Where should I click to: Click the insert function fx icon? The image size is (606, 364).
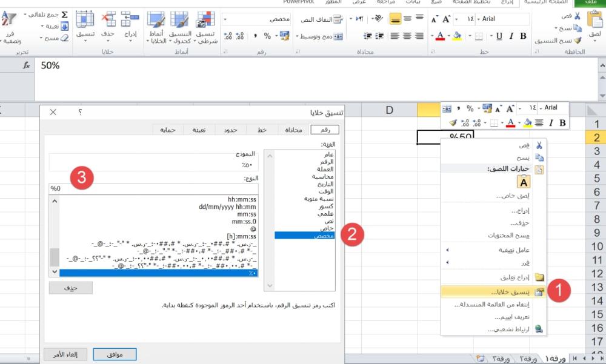click(26, 65)
